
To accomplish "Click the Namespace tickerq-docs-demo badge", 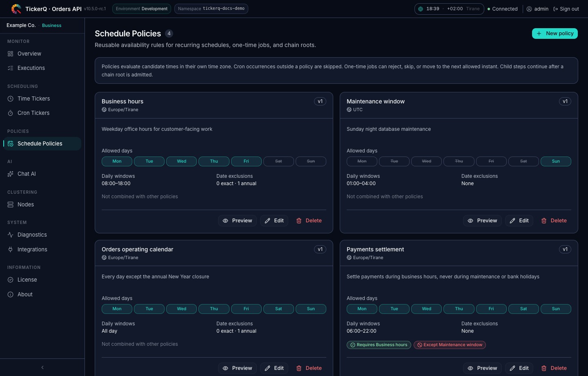I will pos(211,9).
